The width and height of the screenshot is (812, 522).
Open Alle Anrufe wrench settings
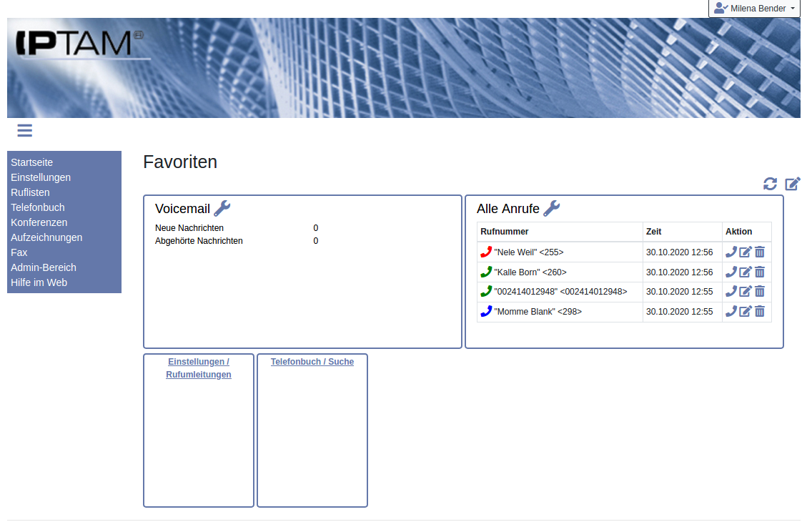551,208
